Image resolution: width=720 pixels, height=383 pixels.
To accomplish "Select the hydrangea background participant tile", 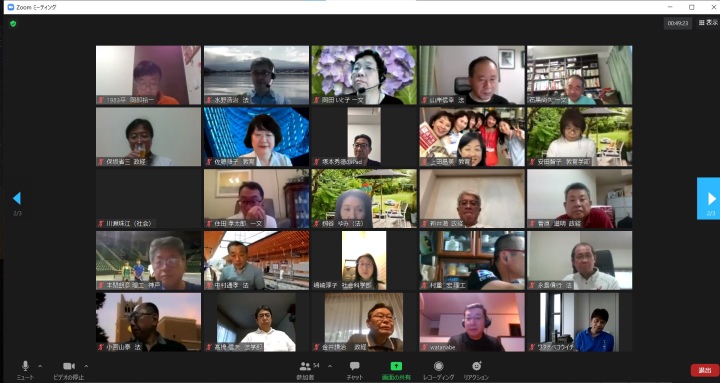I will pyautogui.click(x=364, y=75).
